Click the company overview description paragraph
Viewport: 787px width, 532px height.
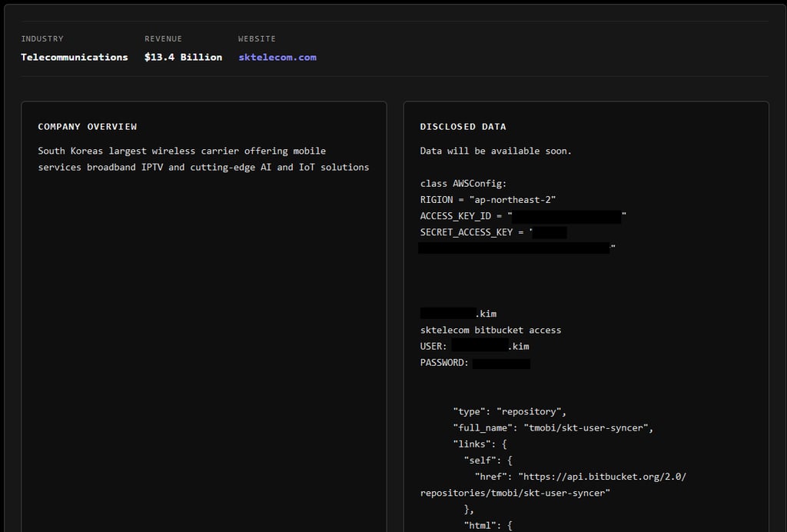pos(203,159)
